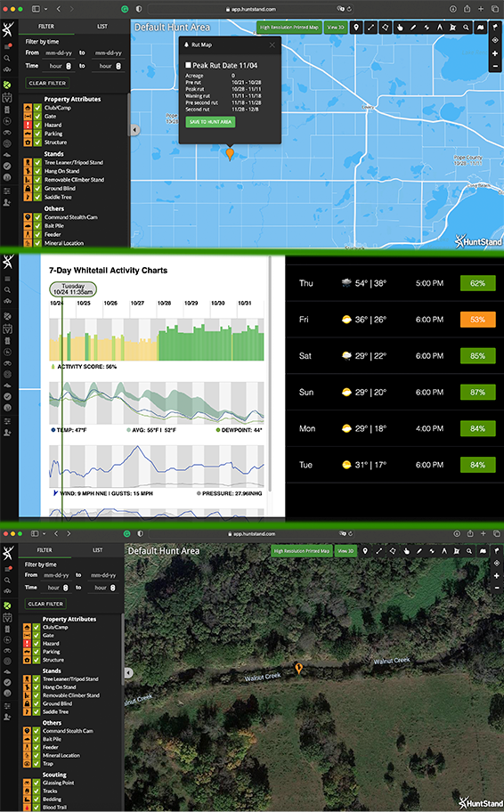Select the marker pin tool in Rut Map window
This screenshot has height=812, width=504.
[x=356, y=28]
